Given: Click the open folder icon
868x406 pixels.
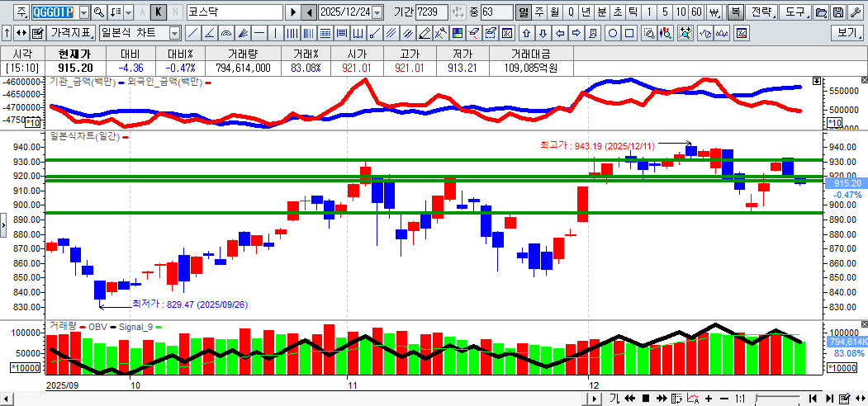Looking at the screenshot, I should pos(821,12).
